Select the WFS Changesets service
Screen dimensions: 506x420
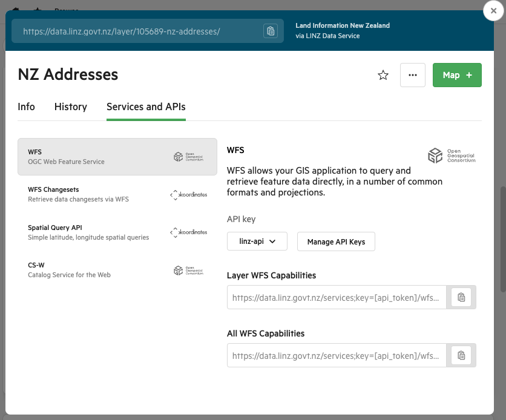[x=117, y=194]
